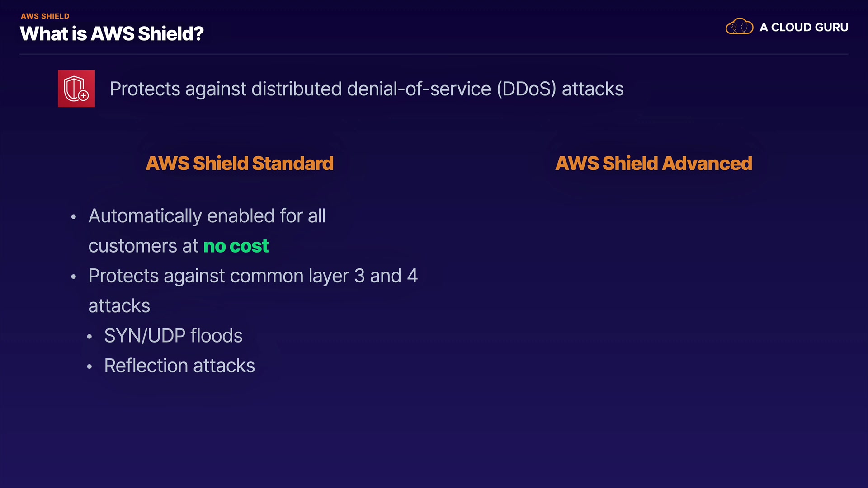Click the "customers at" text

pos(143,246)
